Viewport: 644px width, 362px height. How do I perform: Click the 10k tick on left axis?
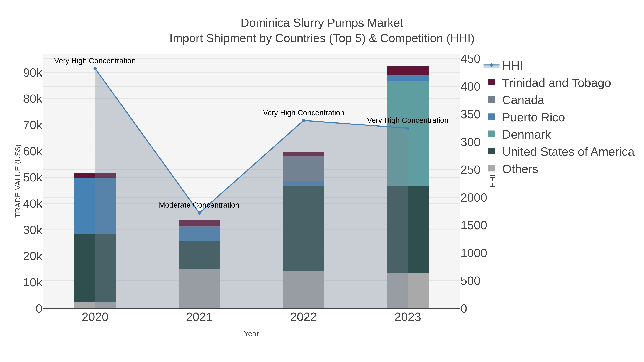point(33,283)
